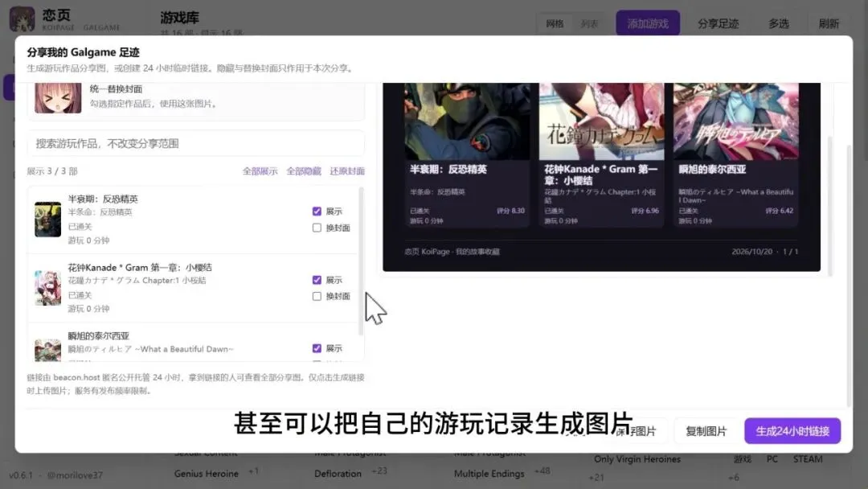This screenshot has height=489, width=868.
Task: Focus the 搜索游玩作品 search field
Action: pyautogui.click(x=195, y=143)
